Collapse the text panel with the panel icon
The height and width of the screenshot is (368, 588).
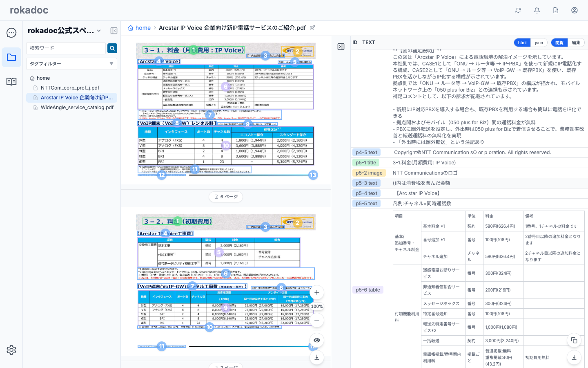[341, 47]
